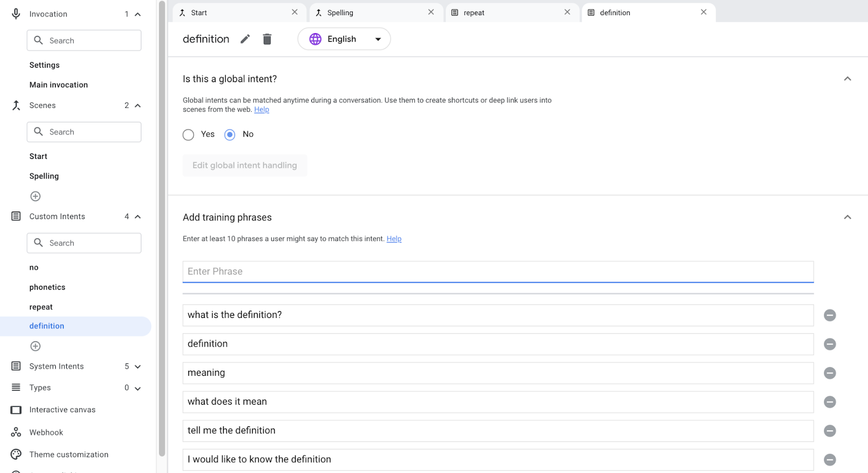Add a new scene with the plus icon below Spelling

pyautogui.click(x=36, y=196)
